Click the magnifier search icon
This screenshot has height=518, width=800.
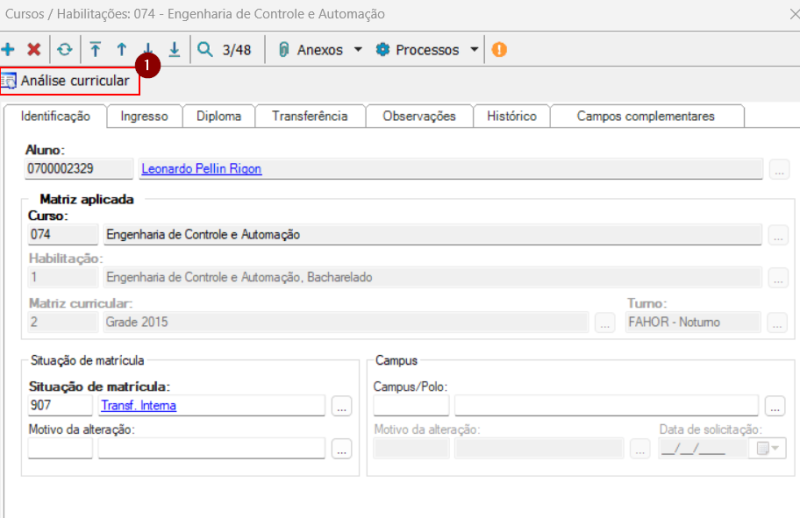click(205, 50)
